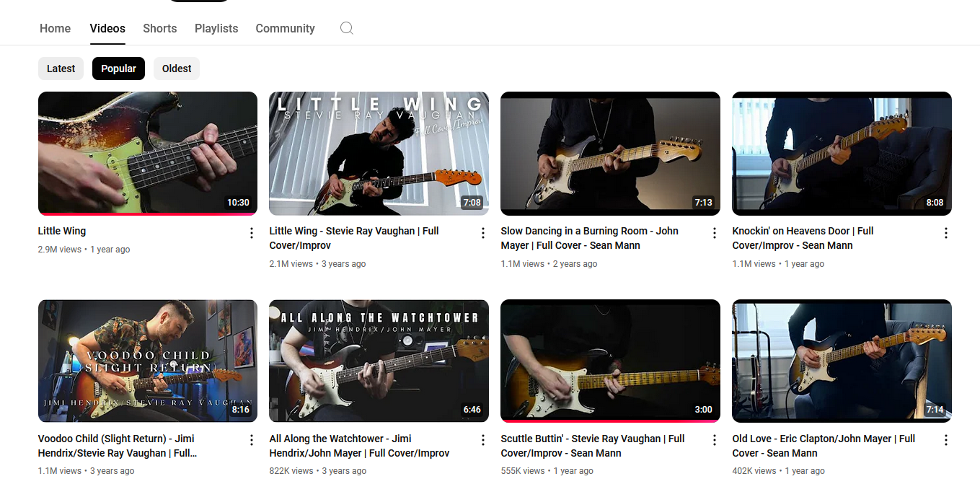Open 'Slow Dancing in a Burning Room' title link
The height and width of the screenshot is (497, 980).
tap(590, 238)
